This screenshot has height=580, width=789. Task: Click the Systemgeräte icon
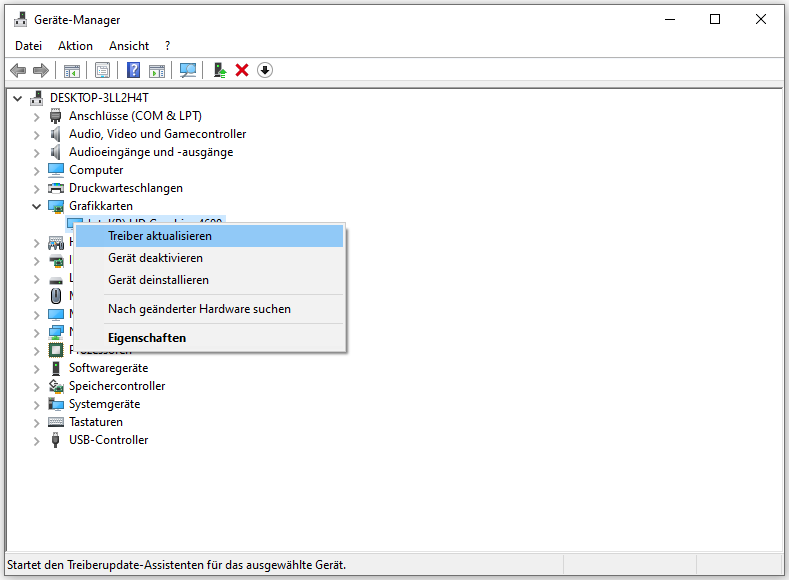coord(56,404)
